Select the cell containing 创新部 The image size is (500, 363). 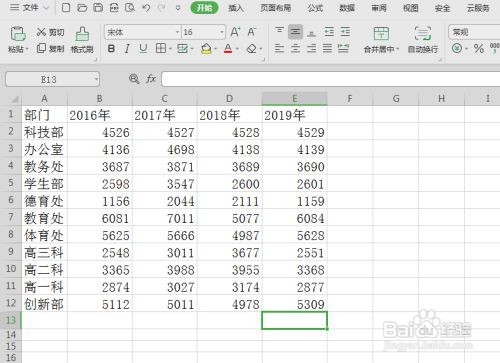tap(44, 304)
